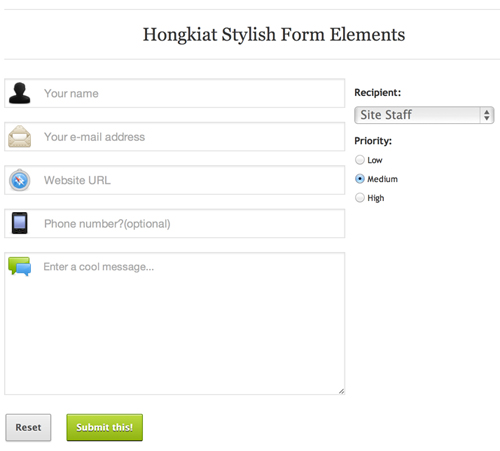
Task: Click the Medium priority label text
Action: [382, 179]
